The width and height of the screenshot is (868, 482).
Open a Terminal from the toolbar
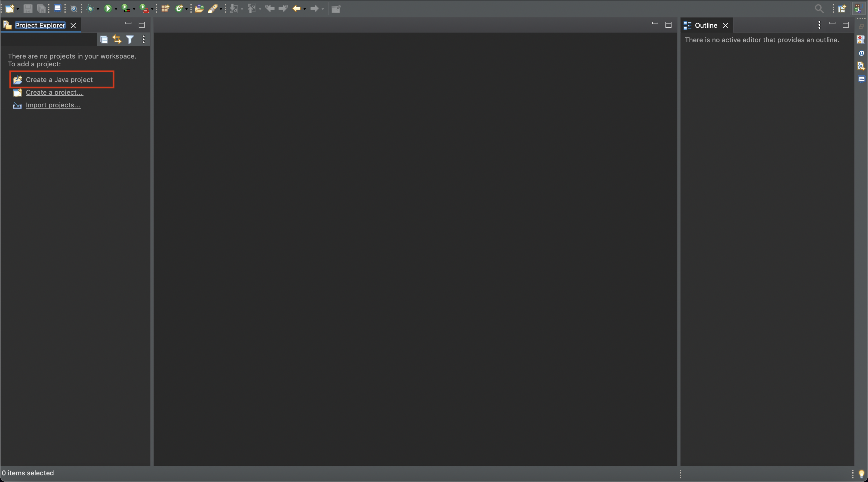pyautogui.click(x=58, y=8)
